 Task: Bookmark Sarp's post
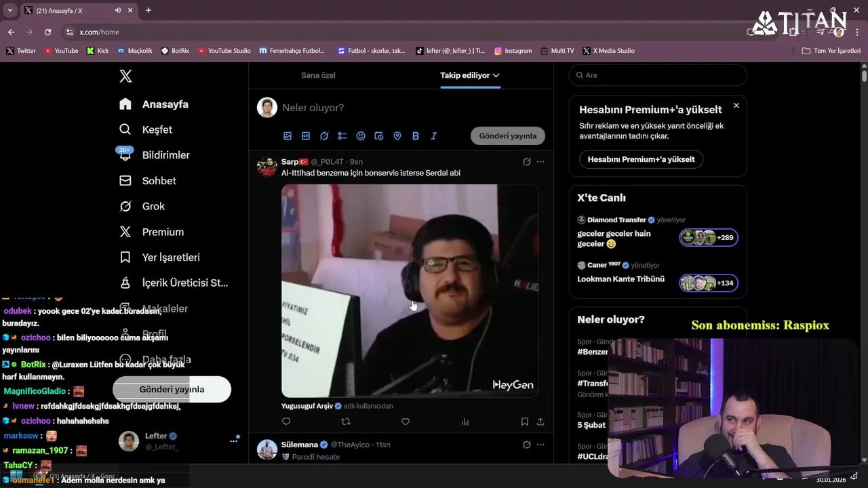tap(525, 422)
